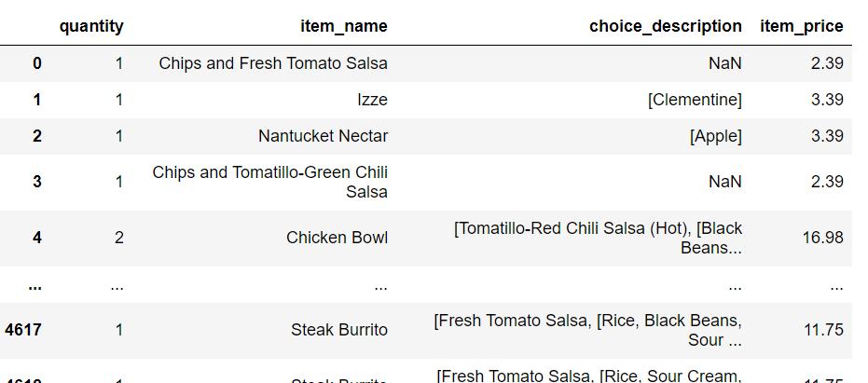Screen dimensions: 868x383
Task: Click the item_price column header
Action: [x=802, y=26]
